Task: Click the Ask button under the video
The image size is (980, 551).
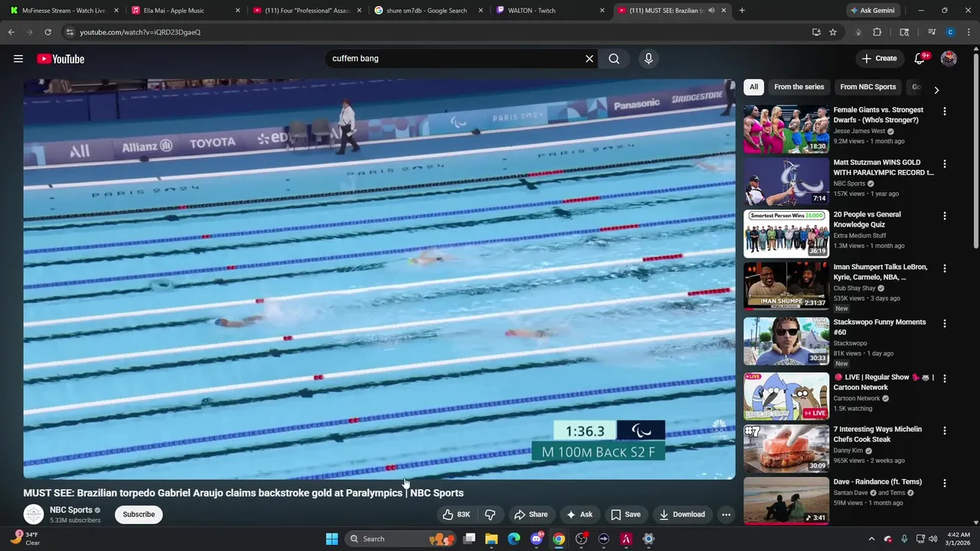Action: tap(579, 514)
